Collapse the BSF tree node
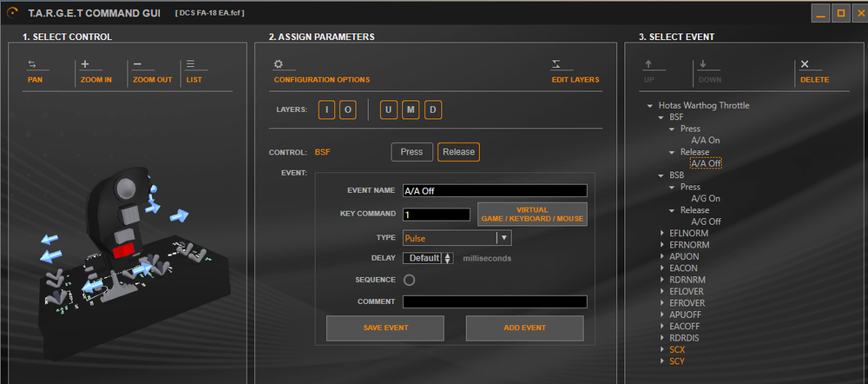The width and height of the screenshot is (868, 384). click(x=661, y=117)
